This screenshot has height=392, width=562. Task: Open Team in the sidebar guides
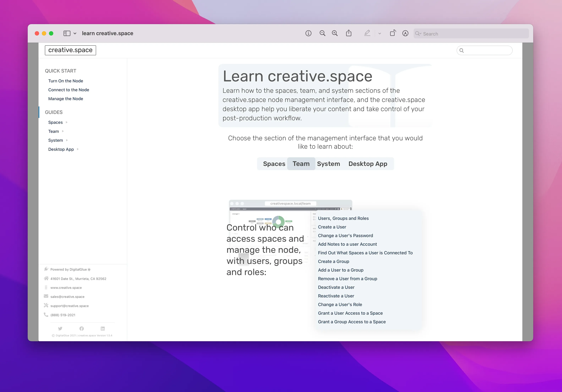[53, 132]
